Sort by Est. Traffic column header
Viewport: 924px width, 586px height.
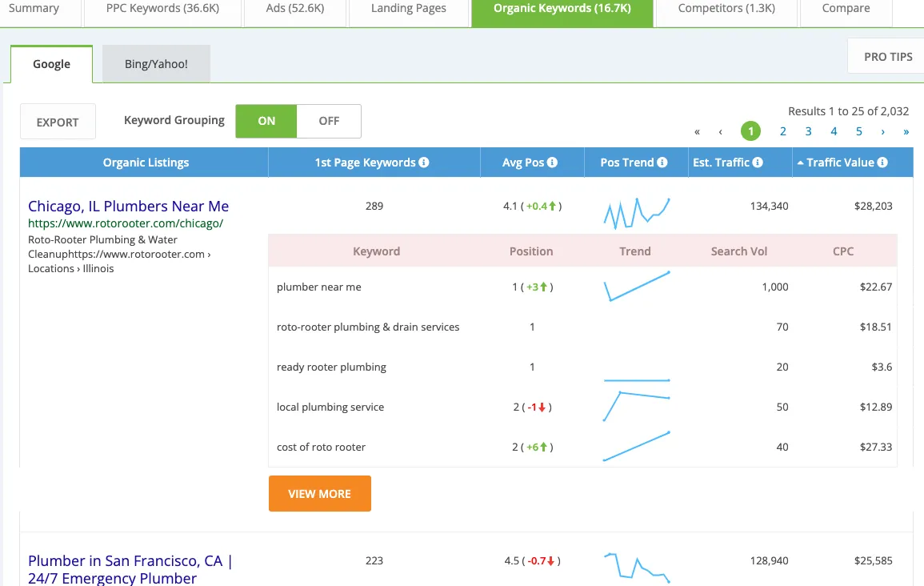pos(739,163)
